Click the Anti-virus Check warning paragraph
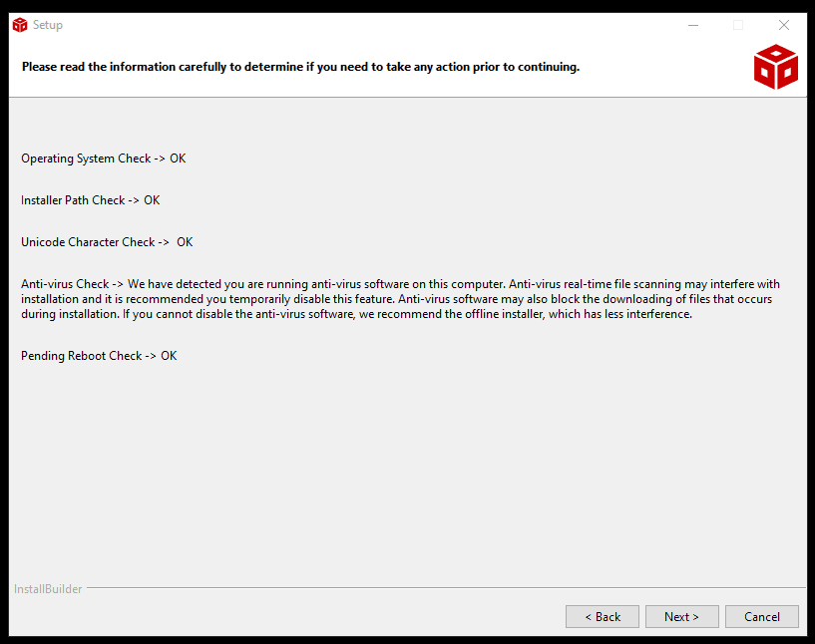 [x=399, y=299]
